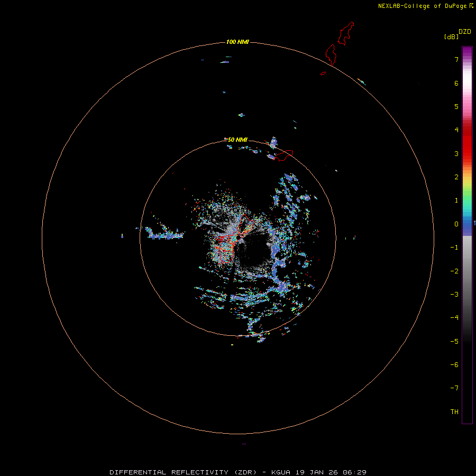Click the "0" value on the color scale
The image size is (476, 476).
456,224
